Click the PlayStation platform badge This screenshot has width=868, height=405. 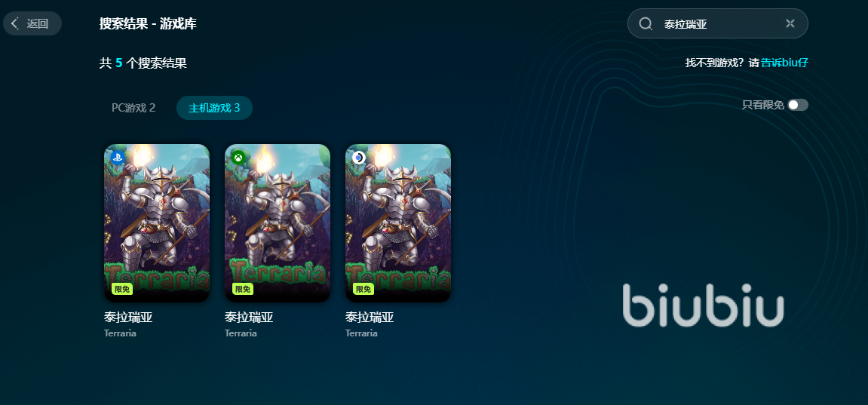(118, 157)
